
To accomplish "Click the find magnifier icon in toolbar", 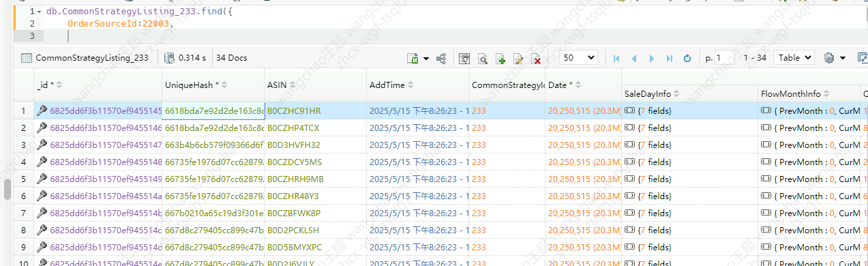I will pos(483,59).
